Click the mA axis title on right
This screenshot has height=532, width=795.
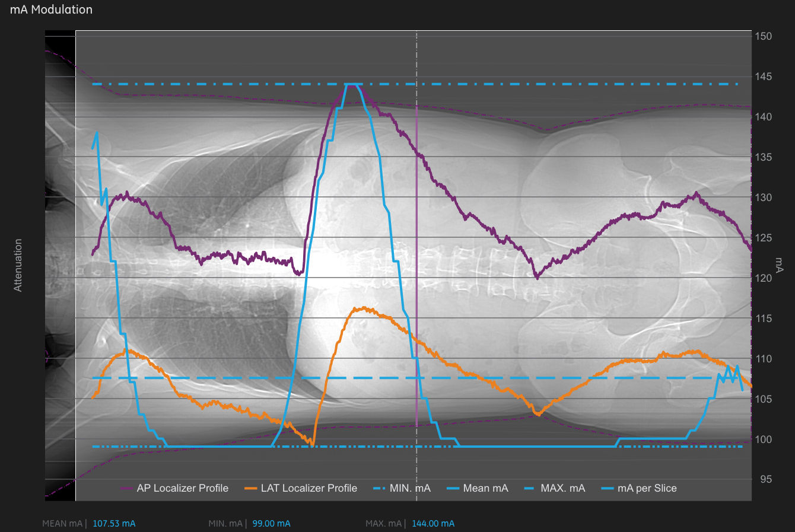(780, 263)
